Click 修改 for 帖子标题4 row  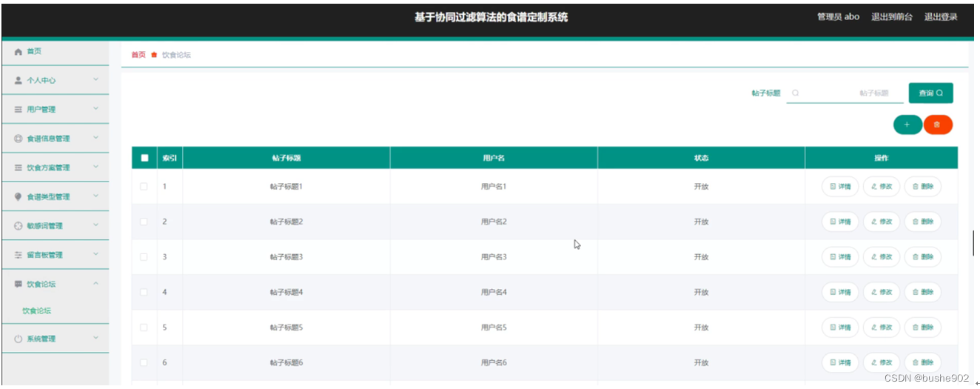coord(882,292)
